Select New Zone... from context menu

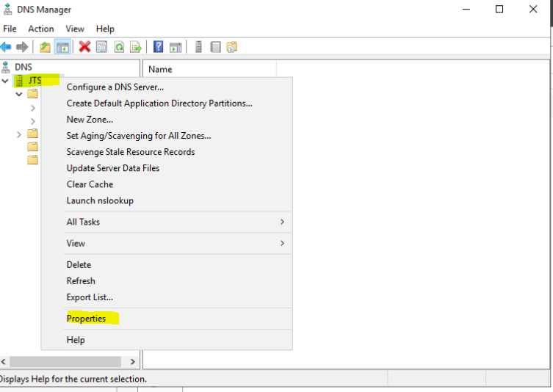click(167, 120)
